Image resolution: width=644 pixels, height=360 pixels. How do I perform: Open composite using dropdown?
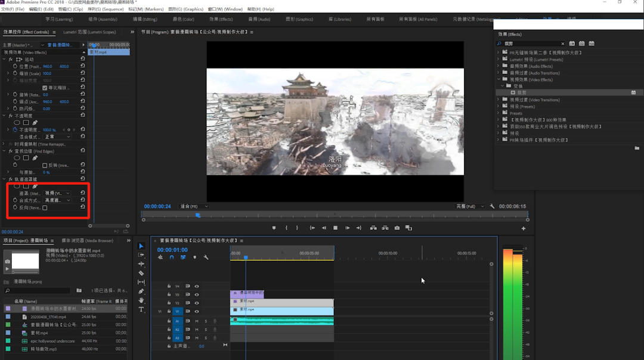coord(57,200)
